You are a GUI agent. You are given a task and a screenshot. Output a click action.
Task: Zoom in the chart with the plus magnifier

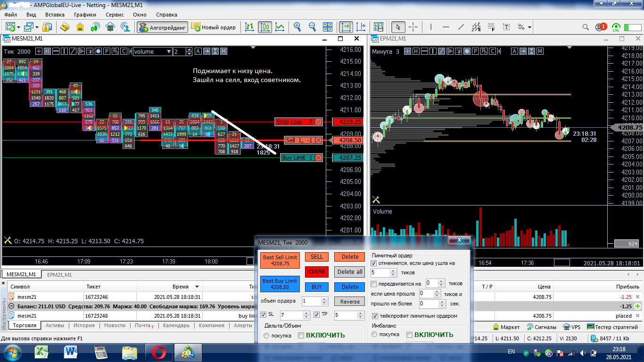[297, 27]
